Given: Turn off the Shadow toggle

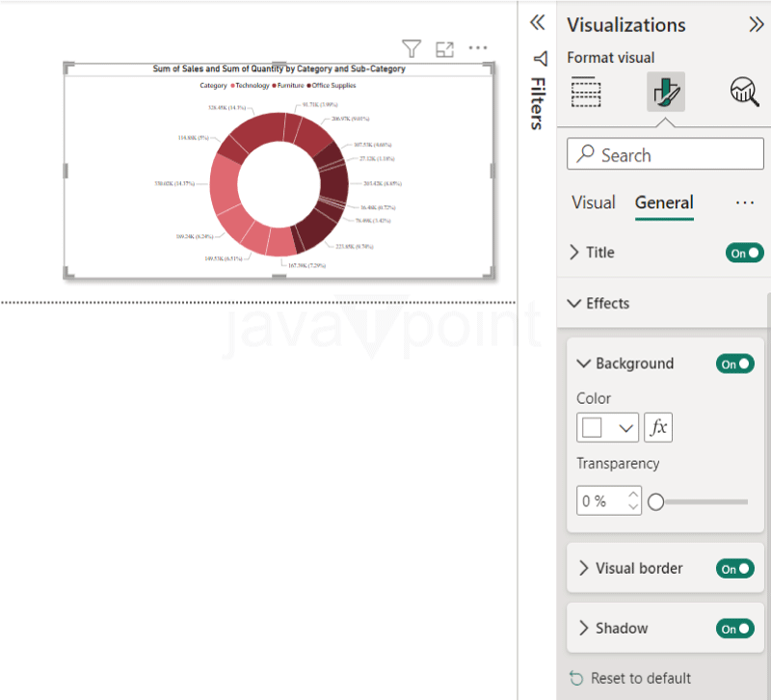Looking at the screenshot, I should (734, 629).
